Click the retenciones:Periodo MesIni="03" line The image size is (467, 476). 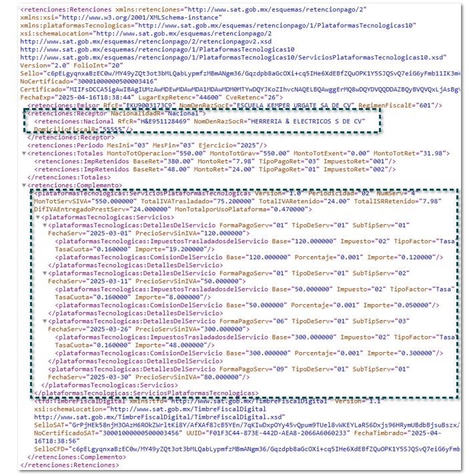tap(147, 145)
